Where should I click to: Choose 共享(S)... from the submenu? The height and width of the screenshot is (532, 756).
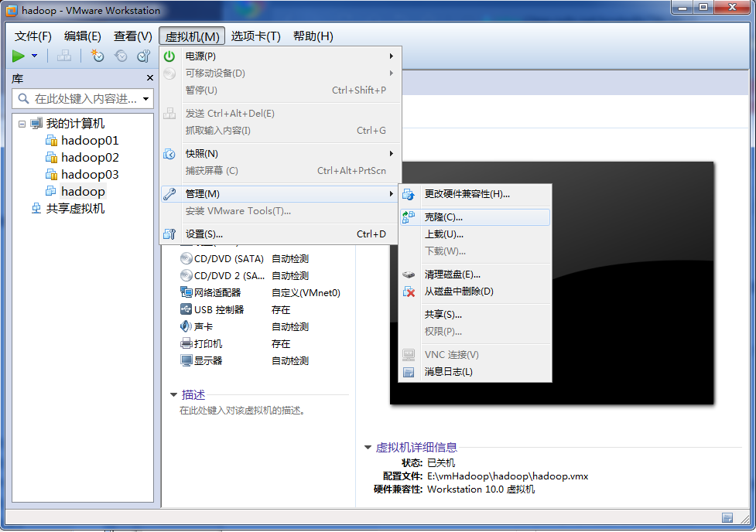click(475, 315)
